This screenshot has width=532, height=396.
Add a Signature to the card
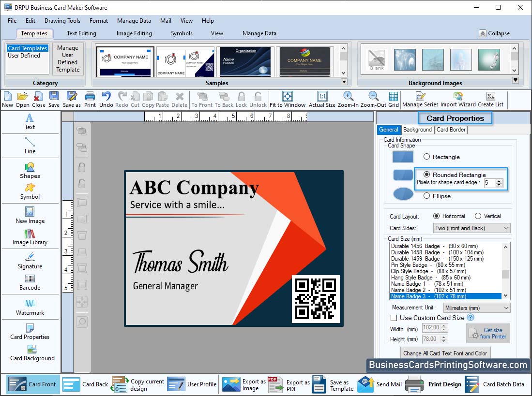(30, 261)
